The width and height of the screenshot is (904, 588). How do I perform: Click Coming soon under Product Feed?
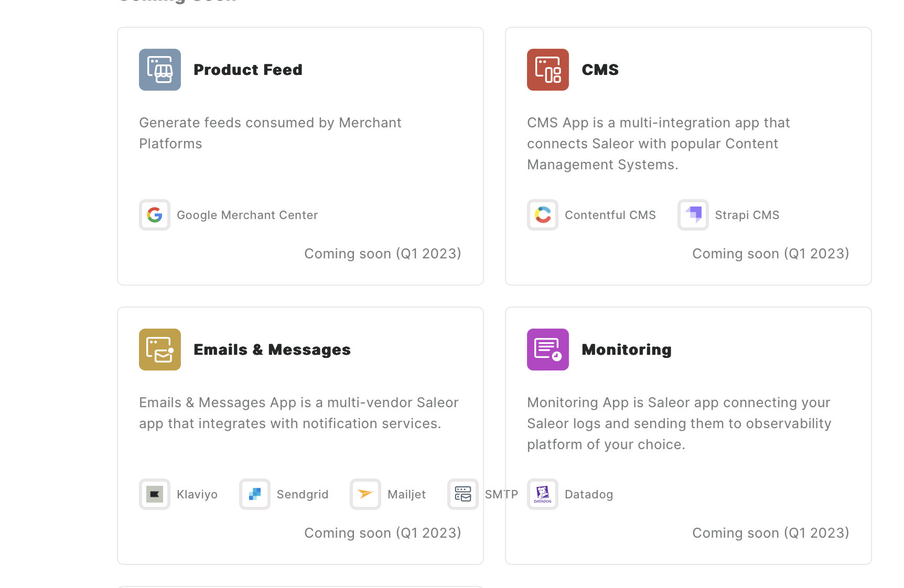click(x=383, y=254)
